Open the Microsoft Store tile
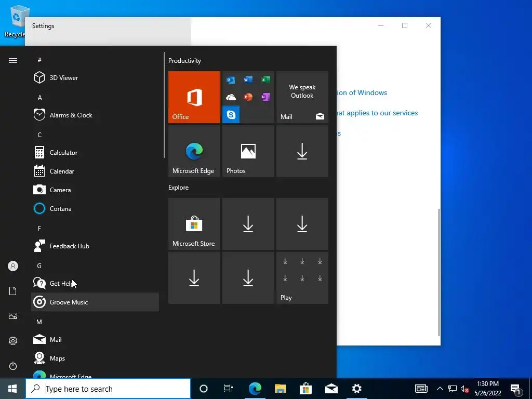Viewport: 532px width, 399px height. (194, 224)
